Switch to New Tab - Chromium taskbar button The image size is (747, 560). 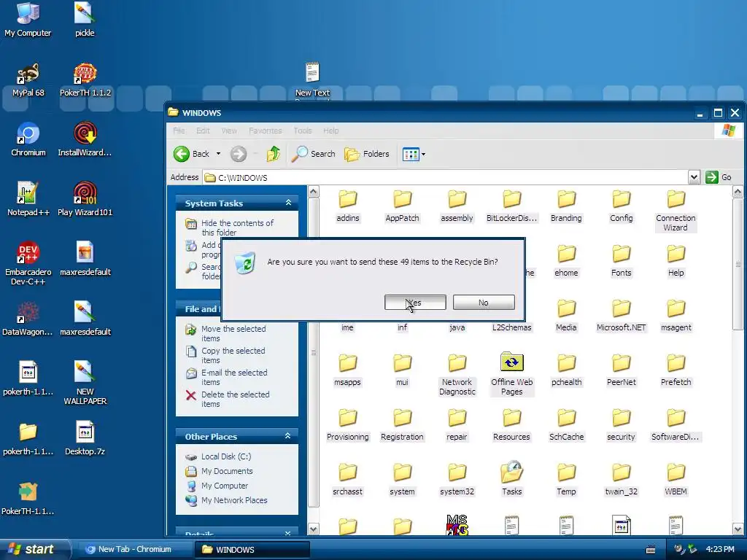point(134,549)
